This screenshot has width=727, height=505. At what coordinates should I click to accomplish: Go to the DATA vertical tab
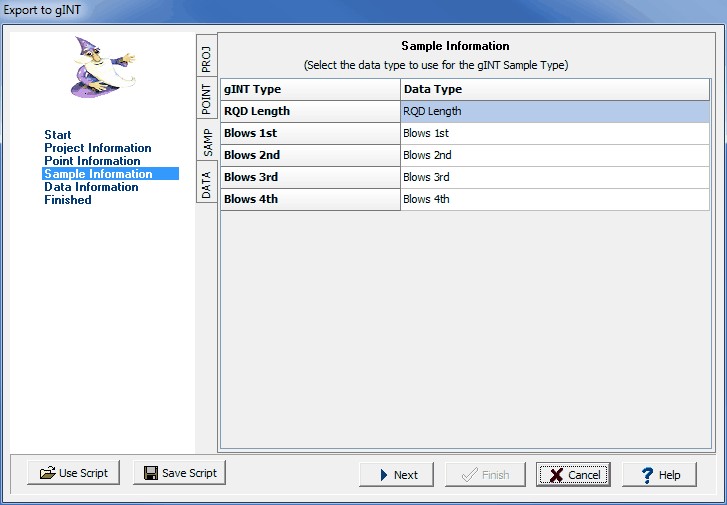(206, 185)
